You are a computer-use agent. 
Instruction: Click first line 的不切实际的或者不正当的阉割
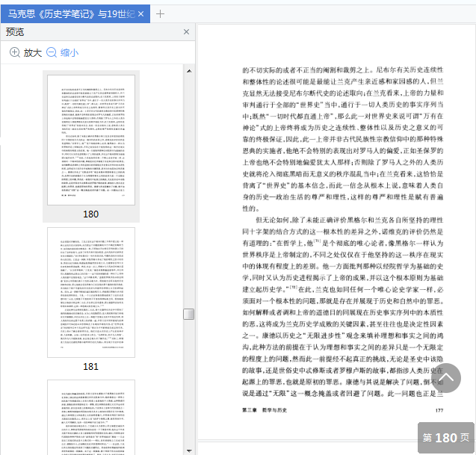[343, 70]
